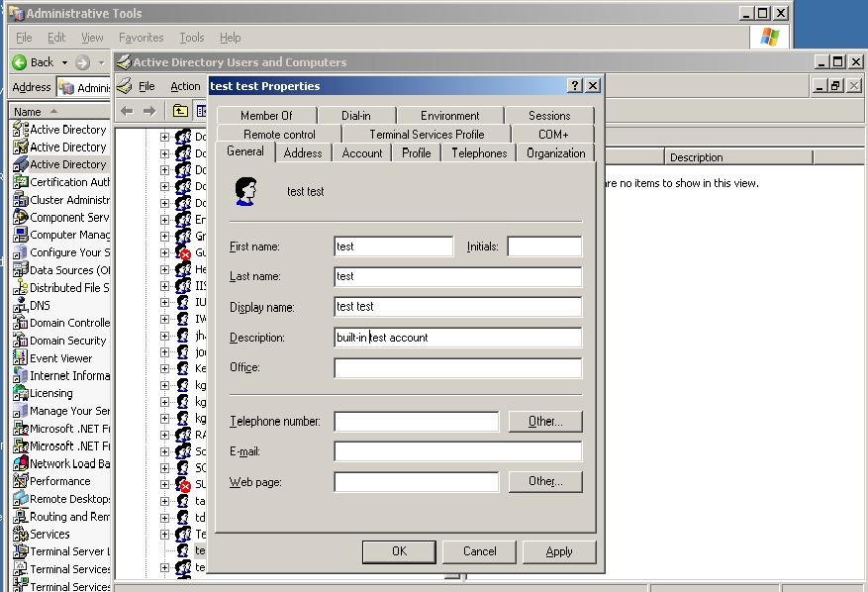868x592 pixels.
Task: Open Configure Your Server wizard item
Action: [61, 252]
